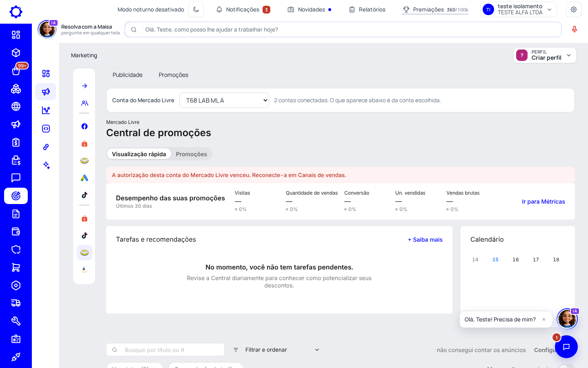Open the settings gear in the top bar
Image resolution: width=588 pixels, height=368 pixels.
tap(574, 9)
